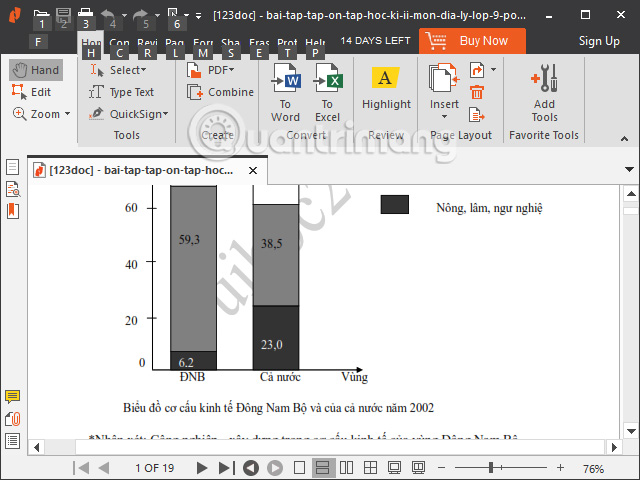This screenshot has height=480, width=640.
Task: Click the 76% zoom value
Action: 593,469
